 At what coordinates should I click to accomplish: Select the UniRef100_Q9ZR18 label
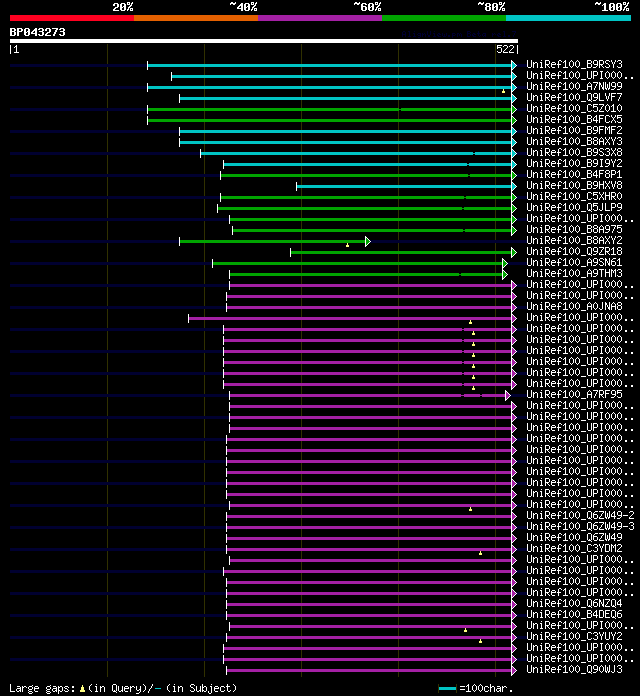click(574, 251)
